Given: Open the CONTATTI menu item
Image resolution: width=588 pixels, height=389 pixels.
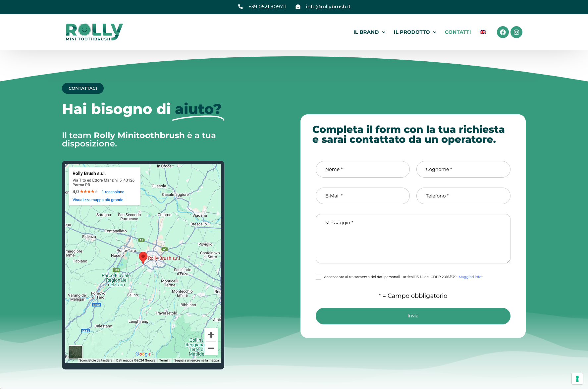Looking at the screenshot, I should (457, 32).
